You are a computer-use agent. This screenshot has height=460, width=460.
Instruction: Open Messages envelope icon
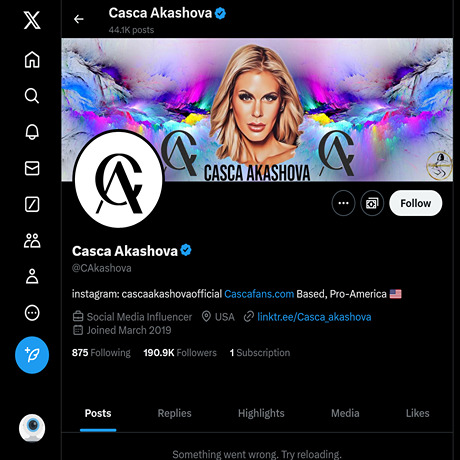pos(32,168)
